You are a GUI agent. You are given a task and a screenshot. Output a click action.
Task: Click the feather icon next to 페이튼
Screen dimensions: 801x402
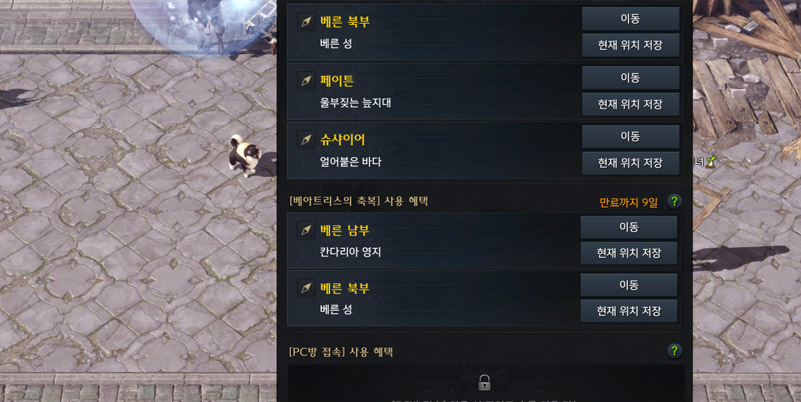coord(306,81)
